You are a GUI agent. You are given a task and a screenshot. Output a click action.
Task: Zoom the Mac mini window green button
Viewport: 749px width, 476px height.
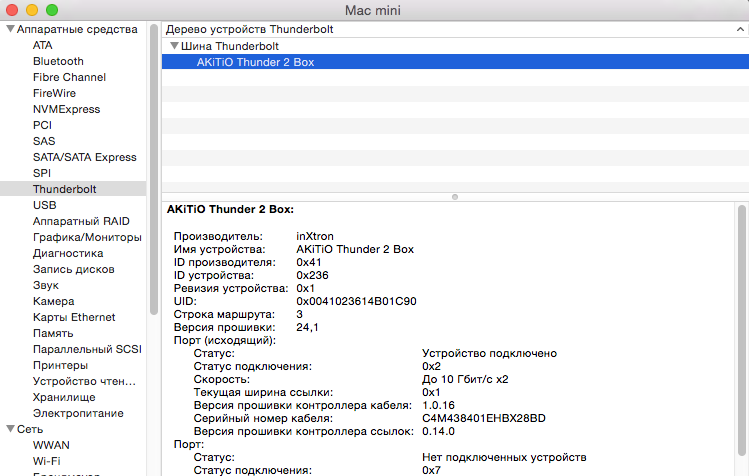(x=52, y=10)
